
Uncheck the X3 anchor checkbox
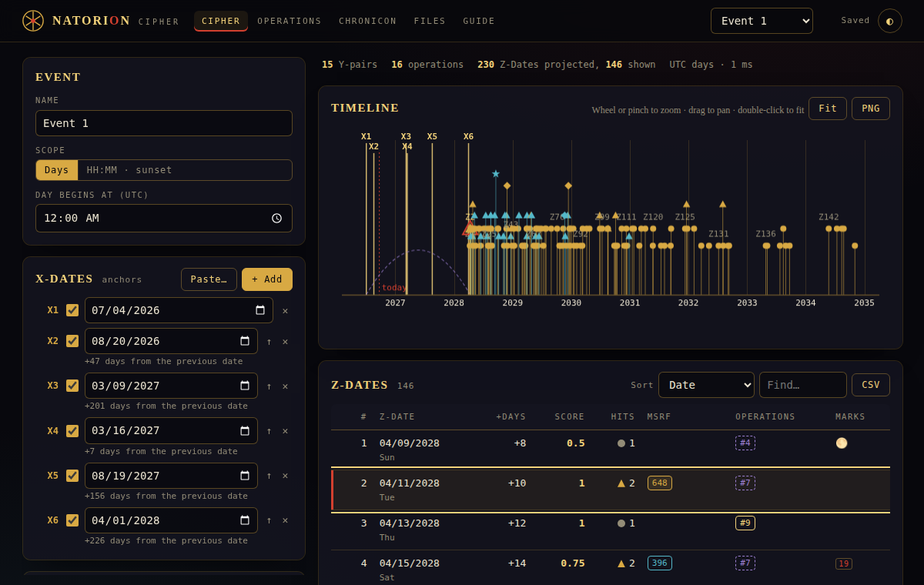pyautogui.click(x=72, y=386)
